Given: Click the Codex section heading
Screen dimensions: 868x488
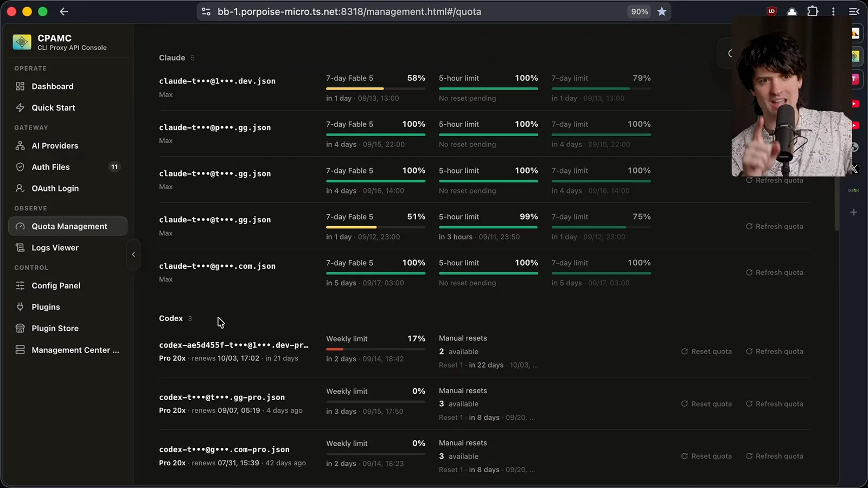Looking at the screenshot, I should [x=171, y=318].
